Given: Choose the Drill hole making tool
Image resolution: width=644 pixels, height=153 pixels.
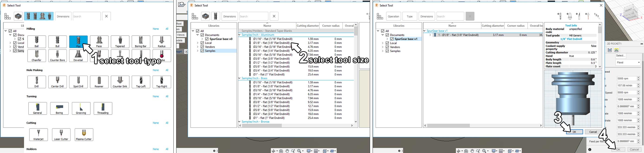Looking at the screenshot, I should tap(37, 82).
